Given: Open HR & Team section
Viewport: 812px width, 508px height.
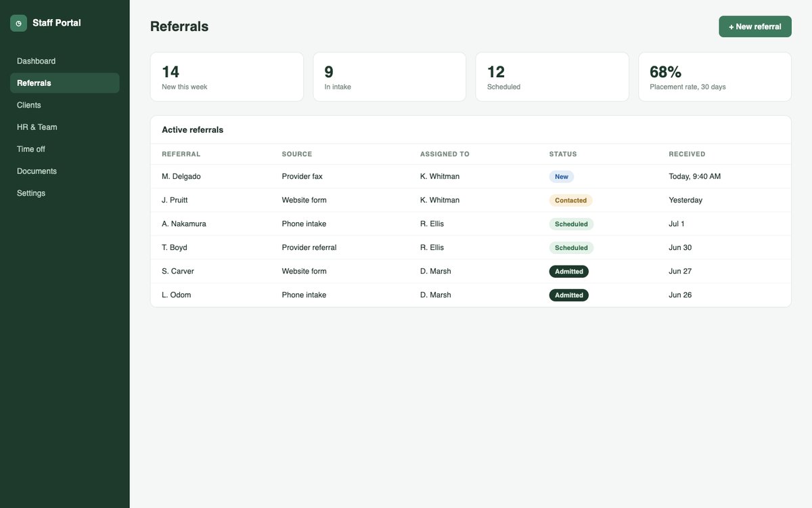Looking at the screenshot, I should point(64,127).
